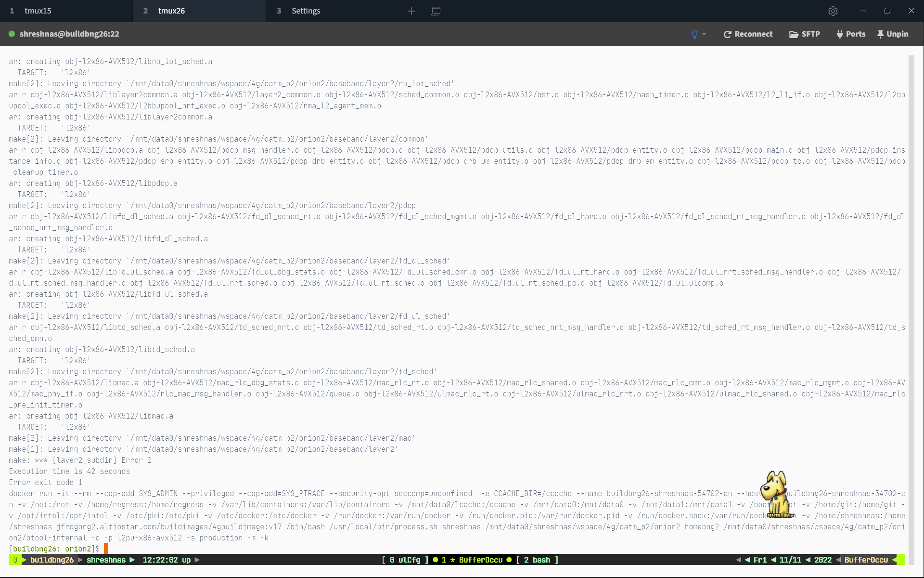Reconnect the SSH session

(747, 34)
